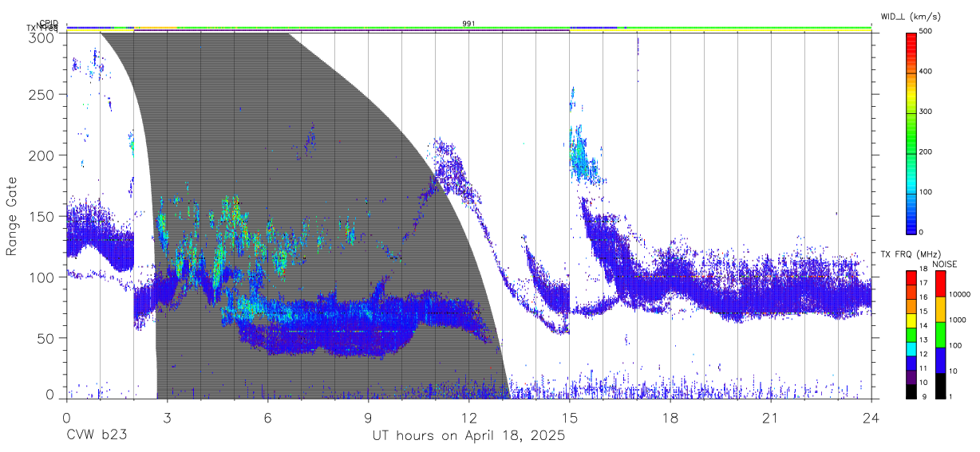This screenshot has width=980, height=452.
Task: Click x-axis hour tick label "15"
Action: click(x=569, y=418)
